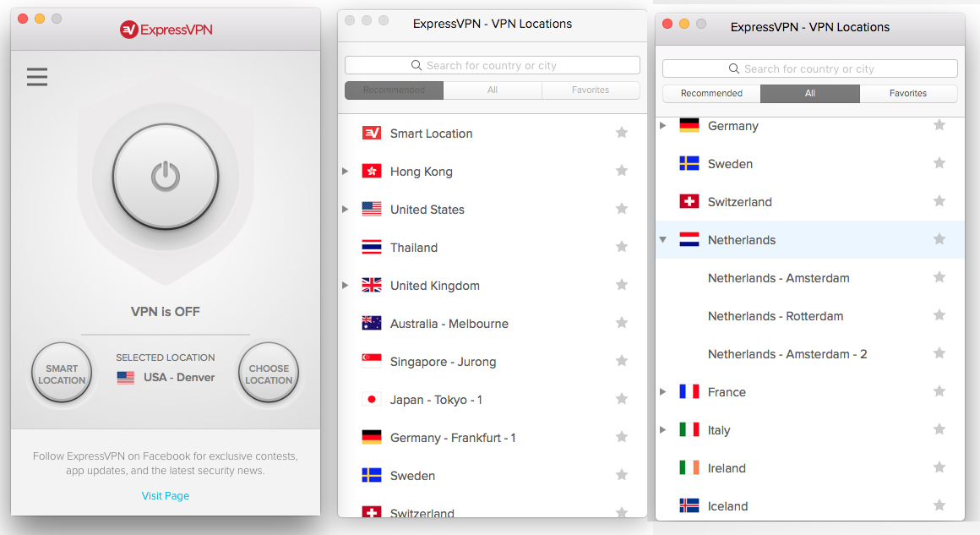This screenshot has width=980, height=535.
Task: Select 'Iceland' in the right window
Action: tap(727, 506)
